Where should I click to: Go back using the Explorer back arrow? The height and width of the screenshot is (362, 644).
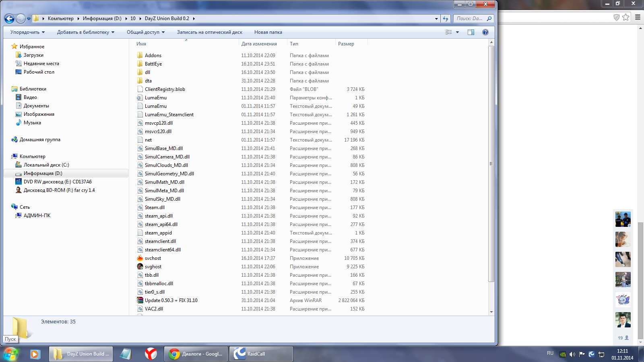9,19
